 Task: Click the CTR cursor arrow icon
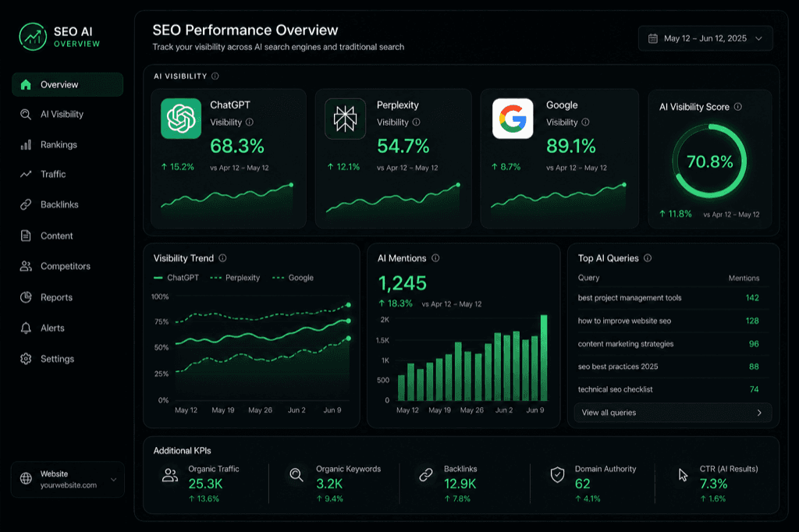[683, 475]
